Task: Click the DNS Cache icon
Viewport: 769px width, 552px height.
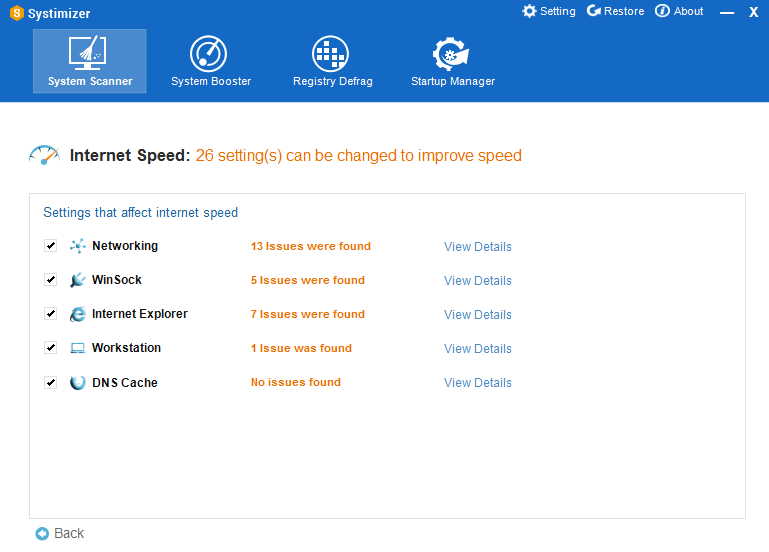Action: [77, 382]
